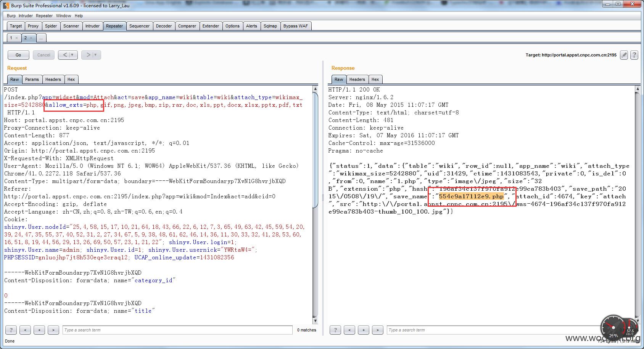This screenshot has width=644, height=349.
Task: Switch to the Intruder tool tab
Action: tap(92, 26)
